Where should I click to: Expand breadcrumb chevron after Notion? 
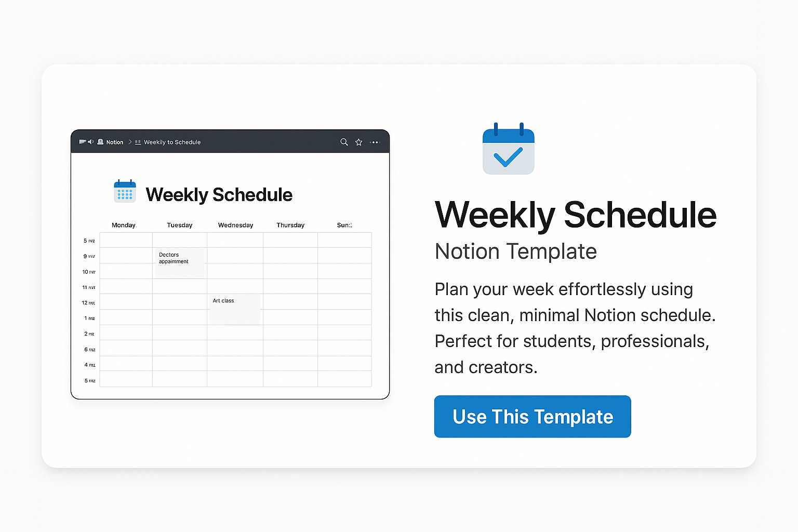[x=130, y=142]
